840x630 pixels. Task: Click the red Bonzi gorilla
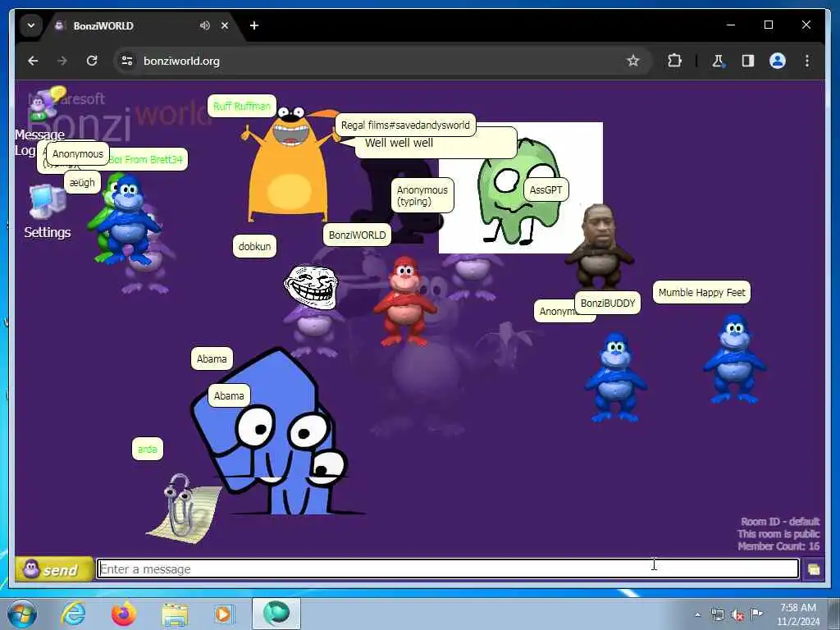click(405, 301)
